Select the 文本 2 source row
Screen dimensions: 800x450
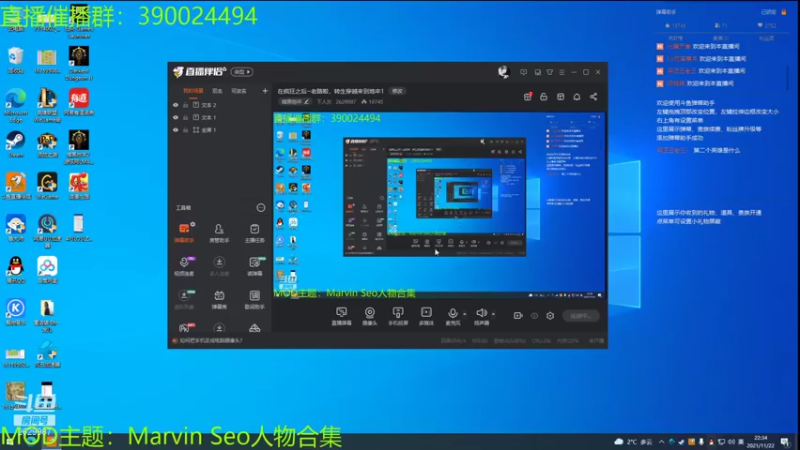coord(219,105)
